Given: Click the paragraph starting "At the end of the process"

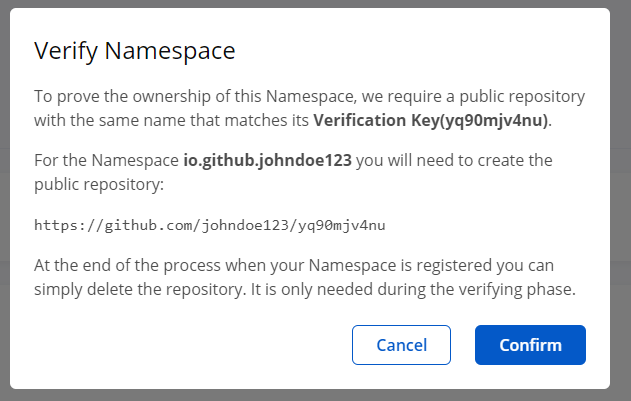Looking at the screenshot, I should (x=305, y=277).
